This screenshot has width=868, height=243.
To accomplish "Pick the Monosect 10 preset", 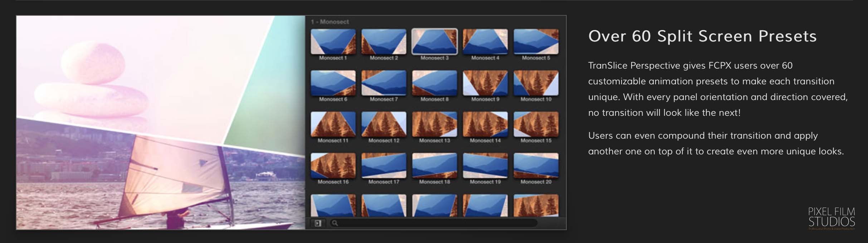I will 536,83.
